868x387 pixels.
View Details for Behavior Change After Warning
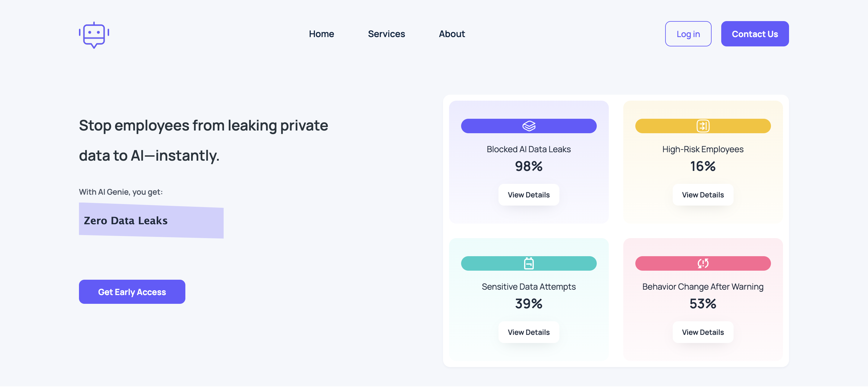[x=703, y=332]
